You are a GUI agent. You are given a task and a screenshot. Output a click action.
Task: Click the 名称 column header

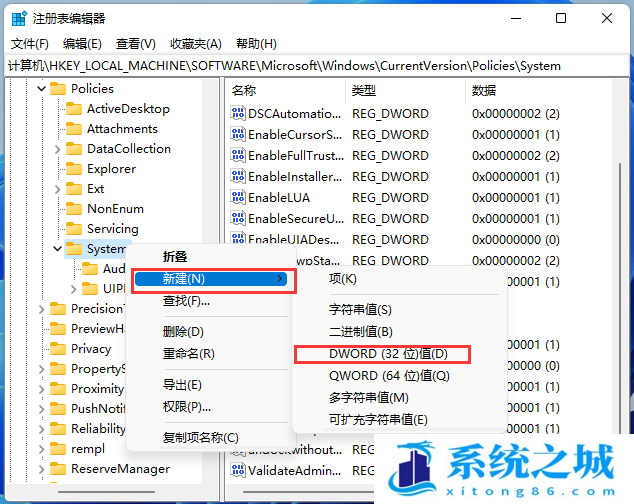tap(245, 90)
